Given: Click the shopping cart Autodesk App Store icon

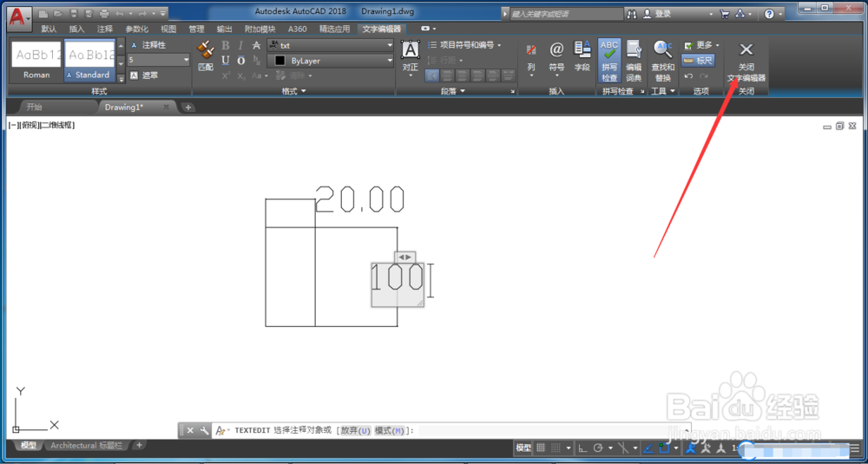Looking at the screenshot, I should tap(725, 14).
